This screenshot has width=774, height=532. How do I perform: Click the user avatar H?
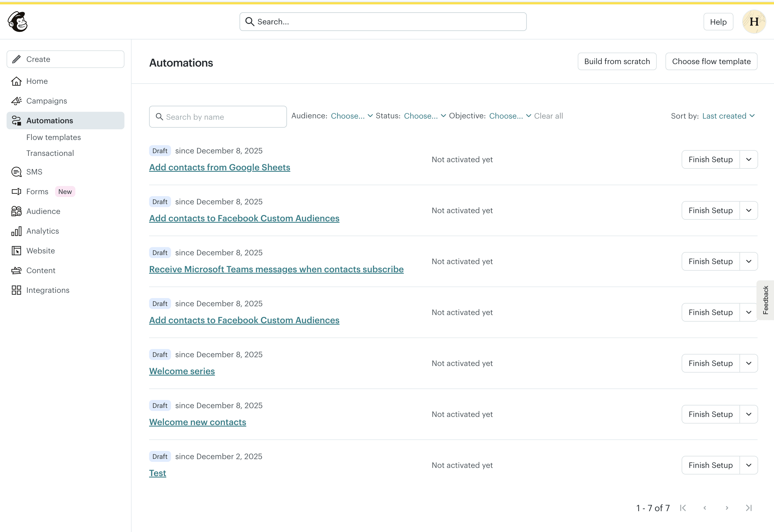pos(754,22)
